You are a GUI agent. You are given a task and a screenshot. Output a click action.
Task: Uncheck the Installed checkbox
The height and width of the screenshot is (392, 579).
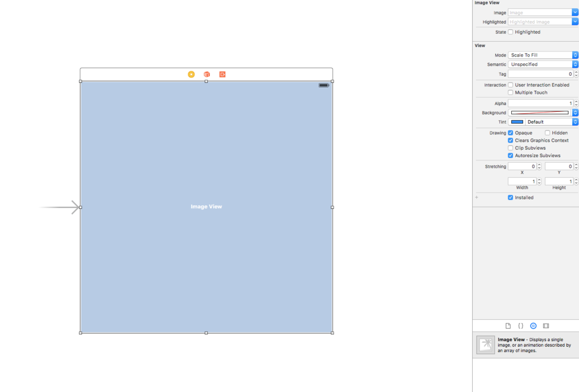(x=511, y=198)
